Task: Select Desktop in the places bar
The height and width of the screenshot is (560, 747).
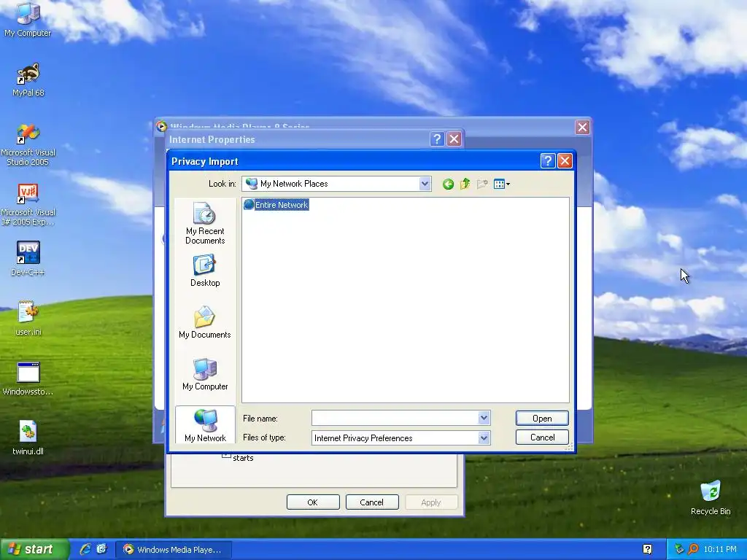Action: click(205, 270)
